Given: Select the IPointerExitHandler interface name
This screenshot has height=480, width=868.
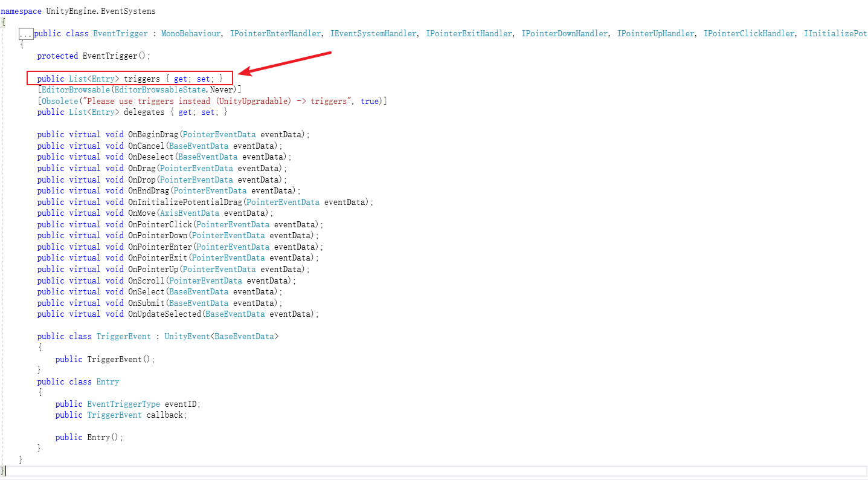Looking at the screenshot, I should [x=469, y=34].
